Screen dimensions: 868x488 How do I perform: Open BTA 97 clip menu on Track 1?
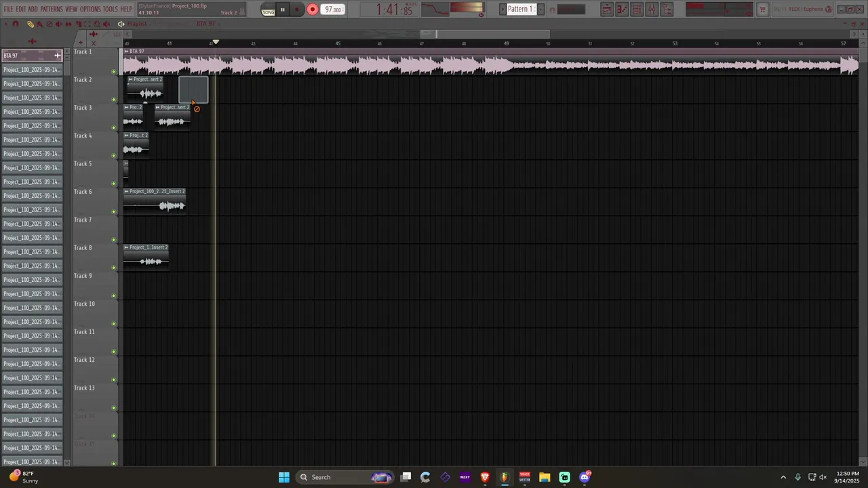[x=126, y=52]
